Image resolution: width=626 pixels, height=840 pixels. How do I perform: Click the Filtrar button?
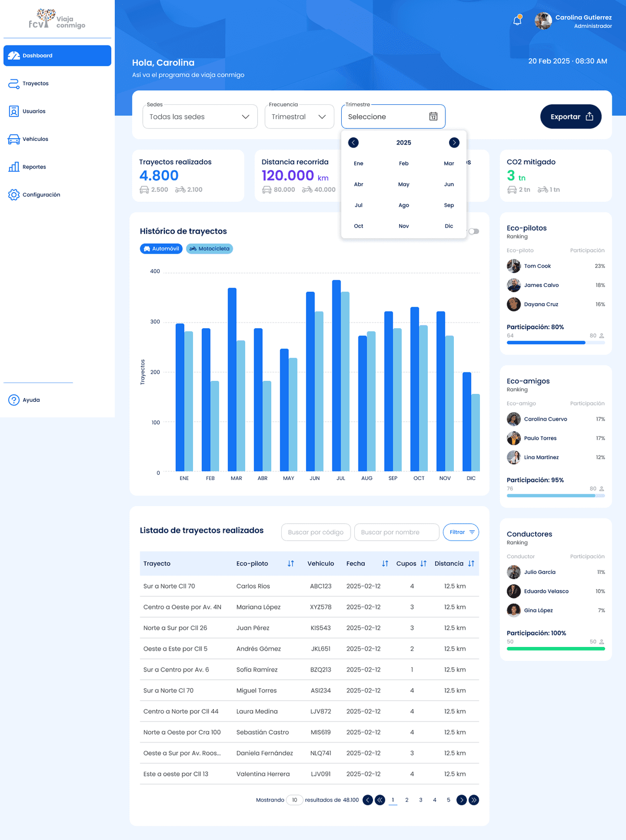[461, 532]
